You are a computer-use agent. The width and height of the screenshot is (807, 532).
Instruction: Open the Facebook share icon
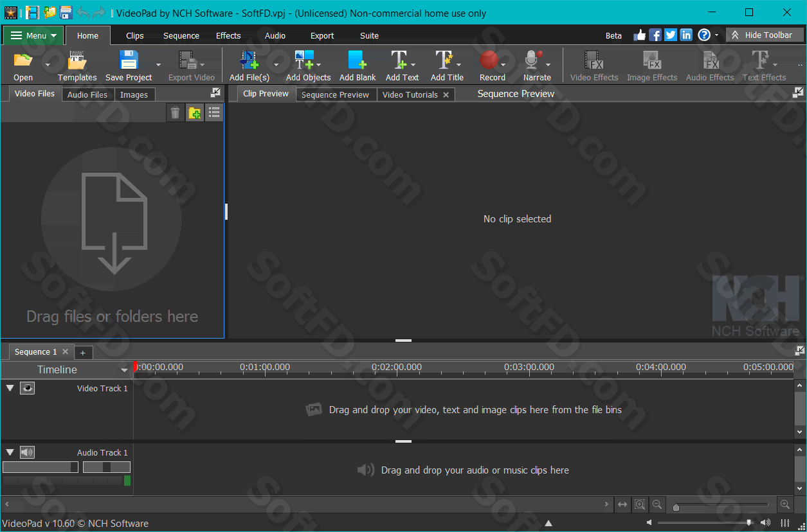(655, 35)
